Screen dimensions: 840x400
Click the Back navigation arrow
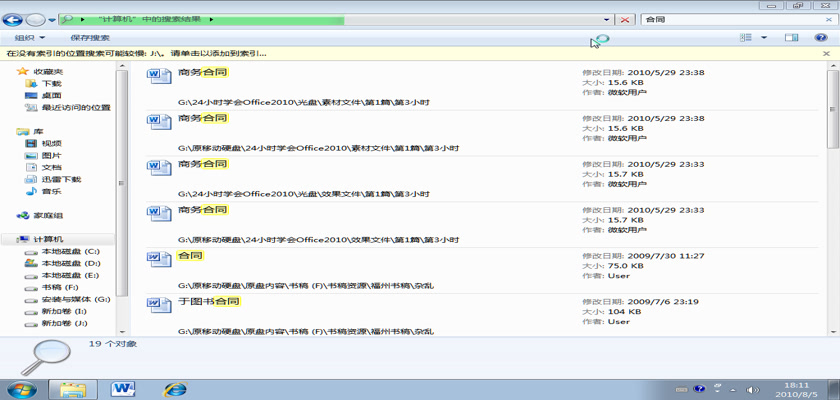click(13, 19)
